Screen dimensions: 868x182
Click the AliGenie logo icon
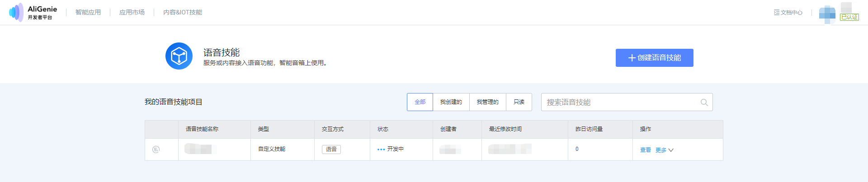16,12
